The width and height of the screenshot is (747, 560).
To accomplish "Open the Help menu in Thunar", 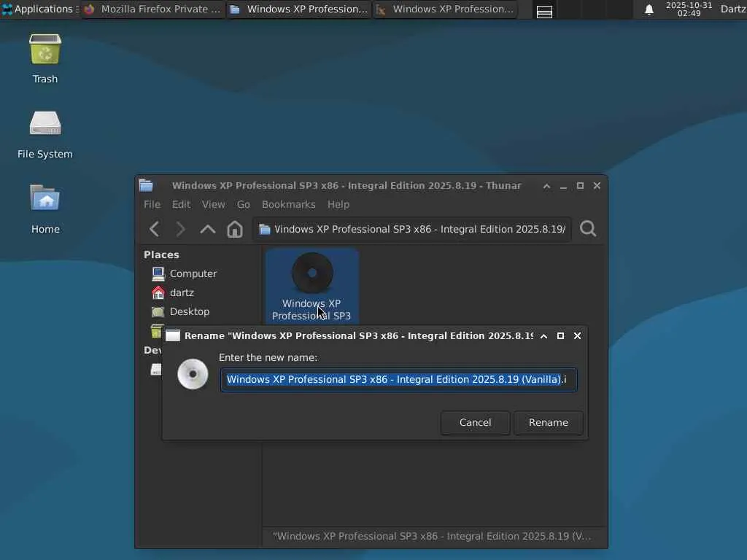I will [338, 204].
